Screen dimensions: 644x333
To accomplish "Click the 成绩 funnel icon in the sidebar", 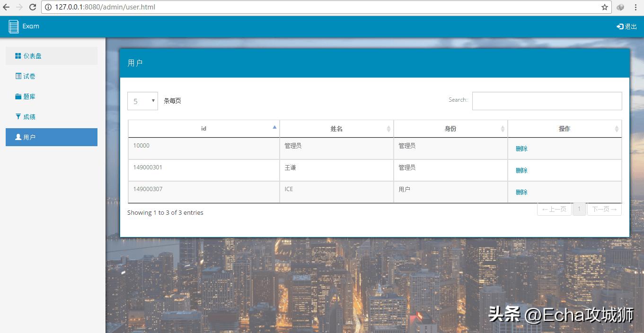I will (x=19, y=116).
